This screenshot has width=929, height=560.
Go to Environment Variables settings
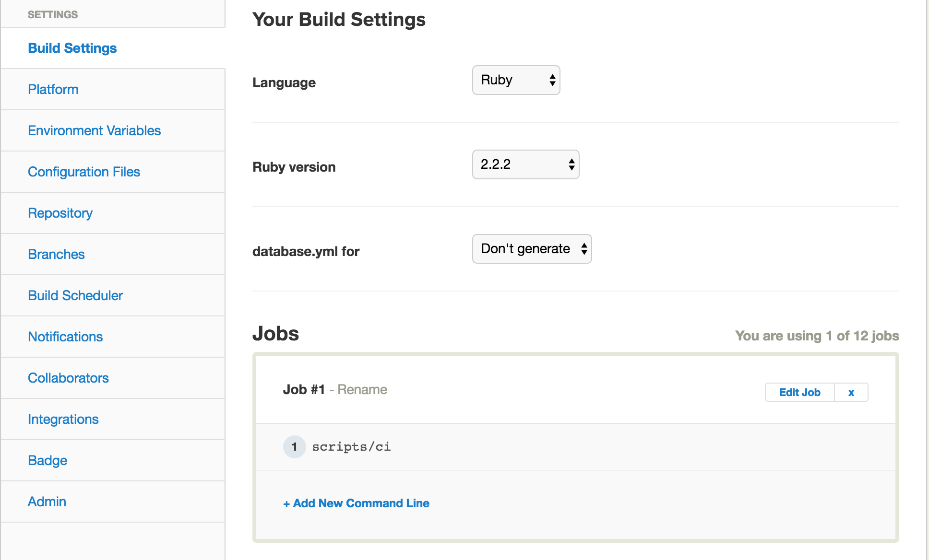(94, 130)
